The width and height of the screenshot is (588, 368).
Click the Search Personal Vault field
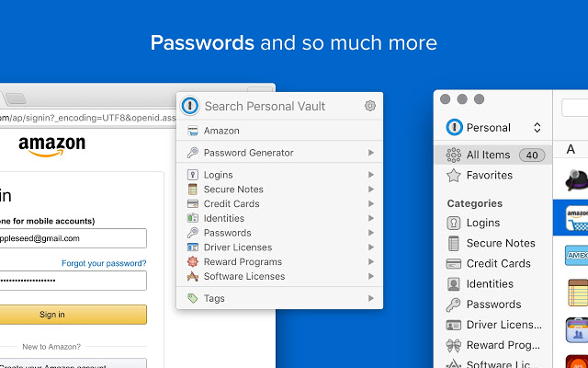[x=276, y=106]
